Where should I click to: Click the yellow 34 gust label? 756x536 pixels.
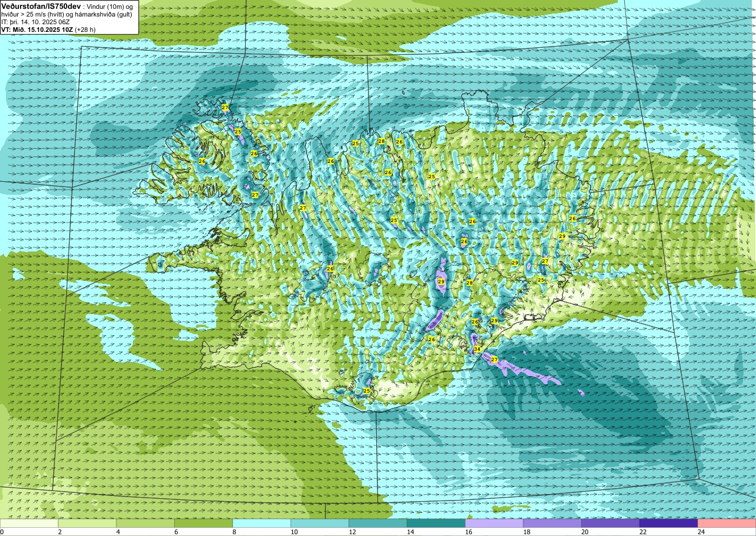pyautogui.click(x=477, y=349)
